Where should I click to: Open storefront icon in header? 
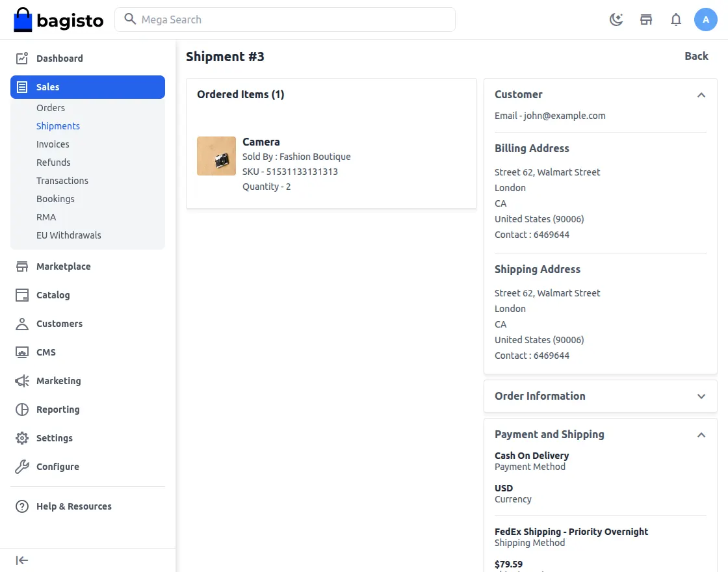[x=646, y=19]
